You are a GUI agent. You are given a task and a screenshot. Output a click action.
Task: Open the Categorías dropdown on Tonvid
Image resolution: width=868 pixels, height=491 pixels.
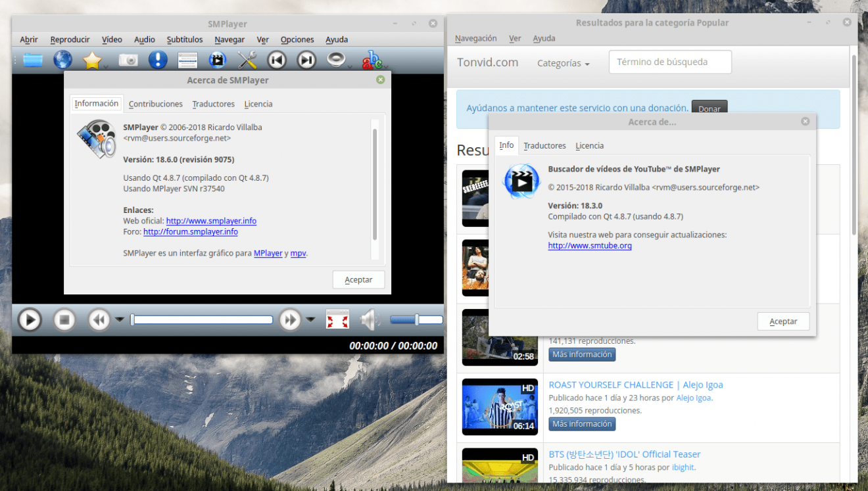pyautogui.click(x=563, y=63)
